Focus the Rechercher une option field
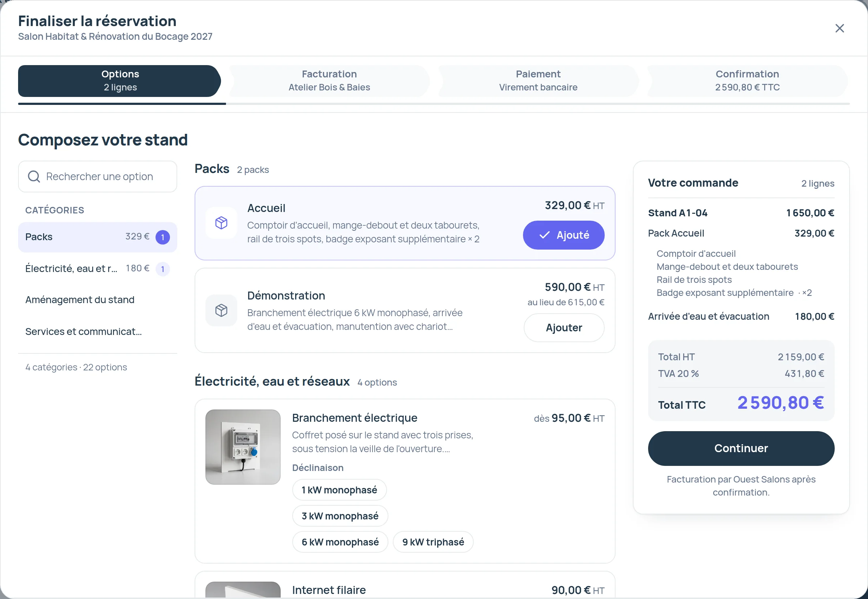This screenshot has height=599, width=868. pos(98,177)
